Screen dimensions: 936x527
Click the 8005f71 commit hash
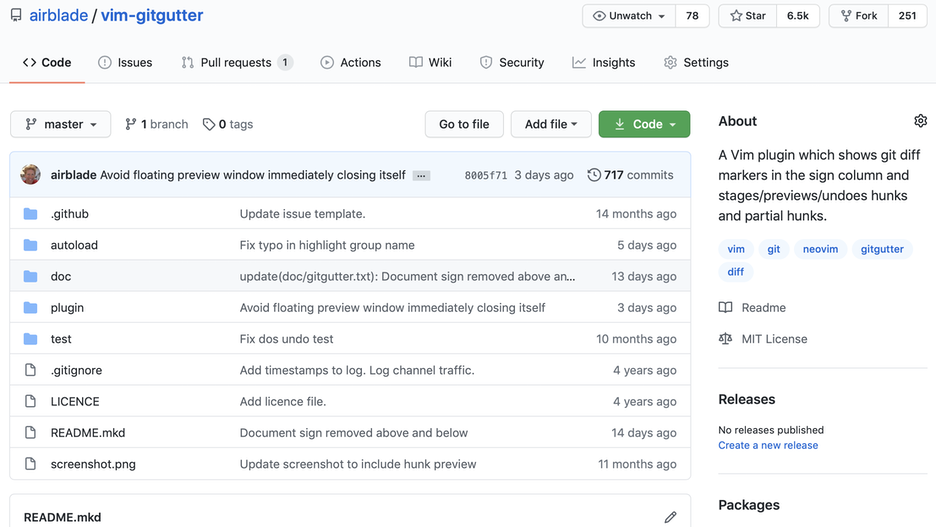pos(486,175)
